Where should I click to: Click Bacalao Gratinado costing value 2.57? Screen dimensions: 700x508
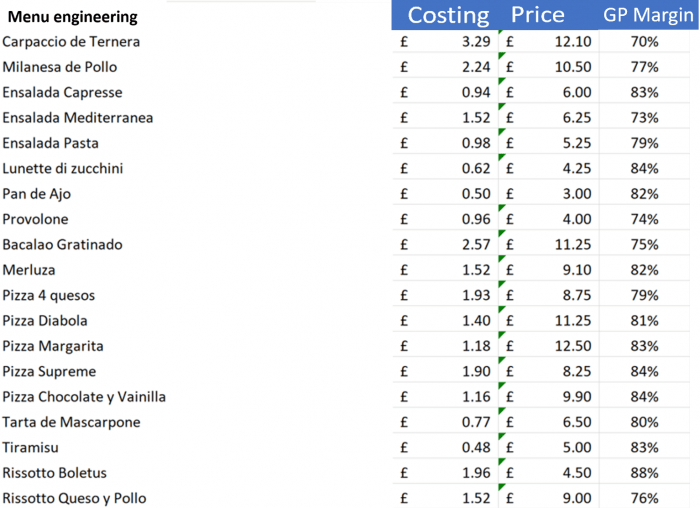tap(475, 245)
